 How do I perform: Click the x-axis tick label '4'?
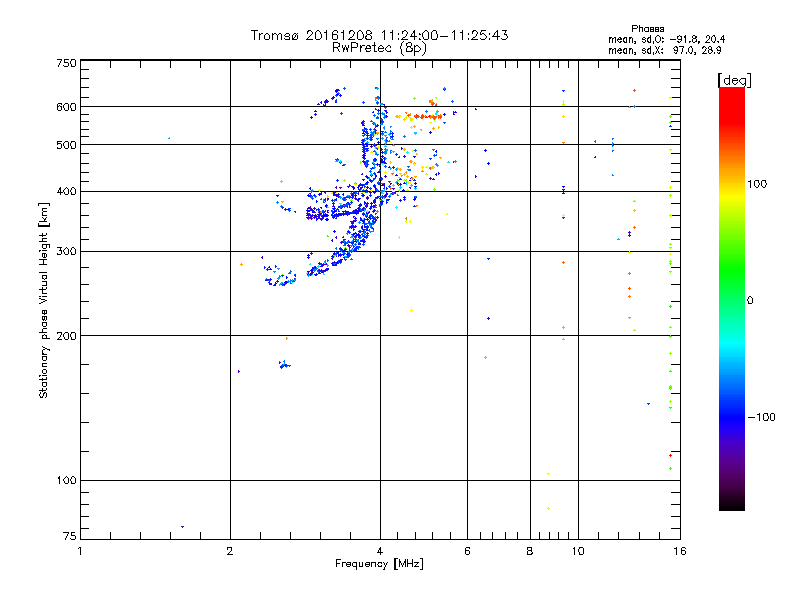coord(380,552)
